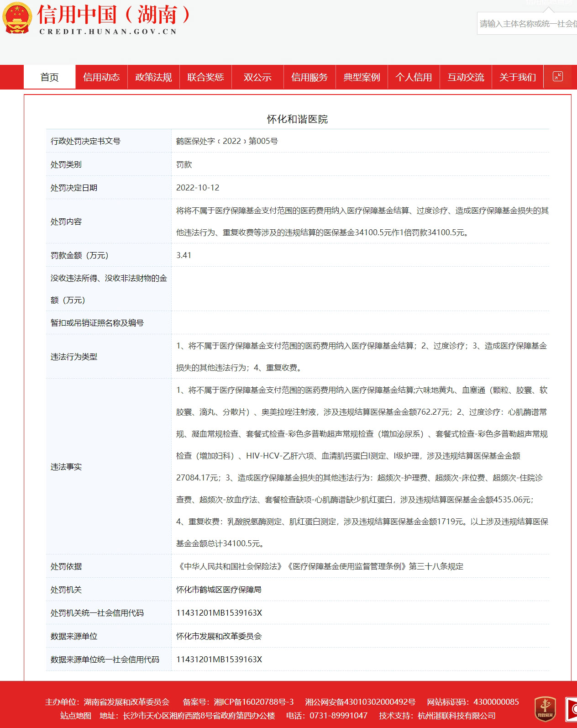The height and width of the screenshot is (728, 577).
Task: Click the 罚款金额（万元）row label
Action: [x=80, y=255]
